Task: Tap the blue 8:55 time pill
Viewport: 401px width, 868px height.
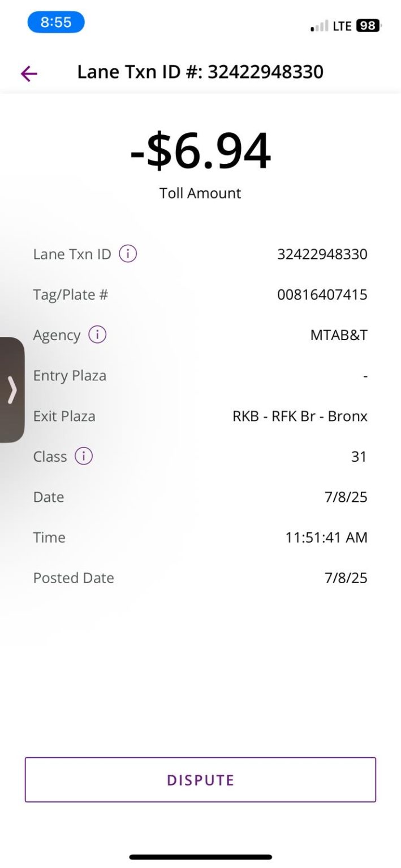Action: click(56, 23)
